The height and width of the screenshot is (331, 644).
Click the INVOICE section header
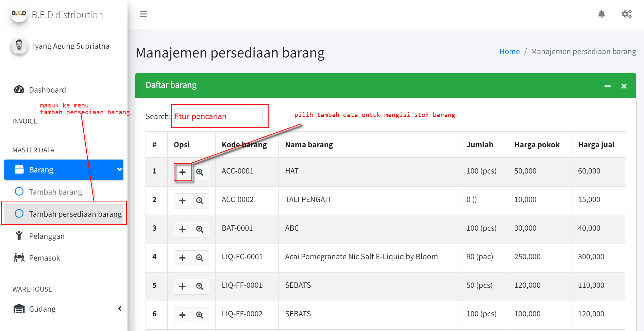point(25,121)
